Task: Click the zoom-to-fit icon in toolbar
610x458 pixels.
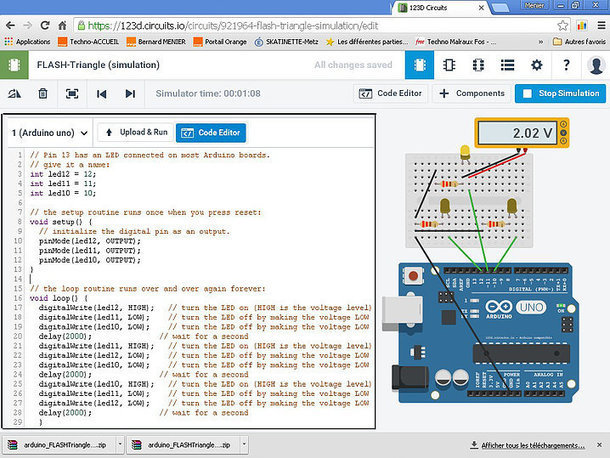Action: click(72, 94)
